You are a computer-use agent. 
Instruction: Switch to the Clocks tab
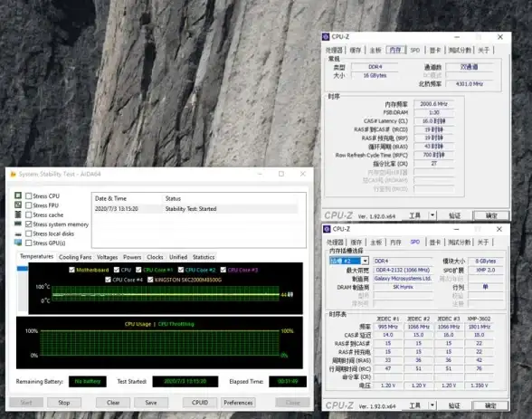pyautogui.click(x=155, y=257)
